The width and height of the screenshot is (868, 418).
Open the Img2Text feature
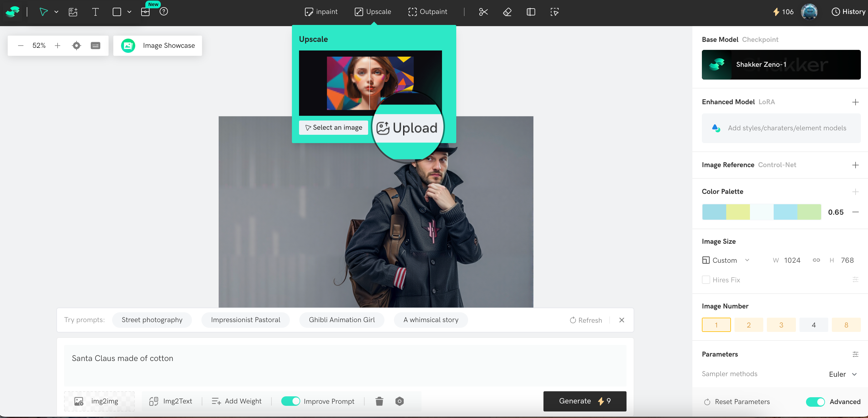(x=171, y=401)
